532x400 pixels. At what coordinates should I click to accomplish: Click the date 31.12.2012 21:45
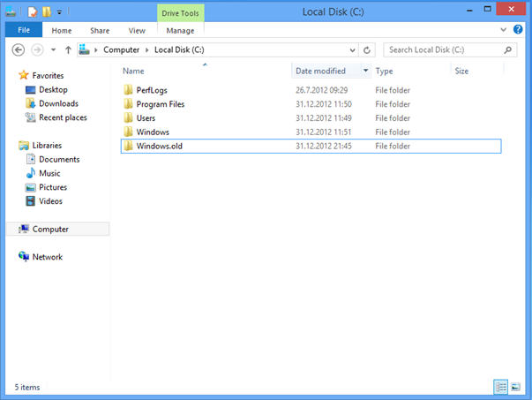(x=323, y=146)
